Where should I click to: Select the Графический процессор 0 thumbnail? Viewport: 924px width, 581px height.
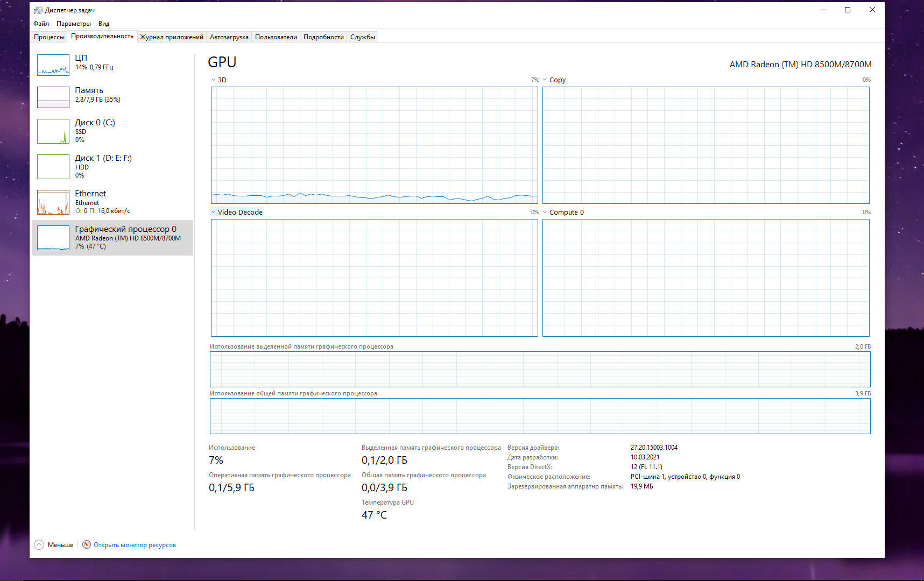pyautogui.click(x=53, y=238)
